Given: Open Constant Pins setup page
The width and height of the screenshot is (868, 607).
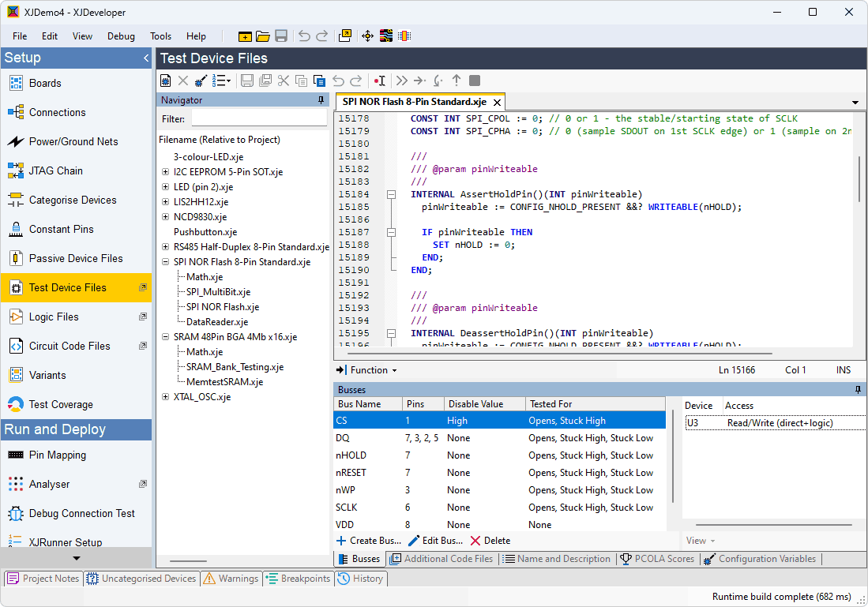Looking at the screenshot, I should tap(77, 229).
